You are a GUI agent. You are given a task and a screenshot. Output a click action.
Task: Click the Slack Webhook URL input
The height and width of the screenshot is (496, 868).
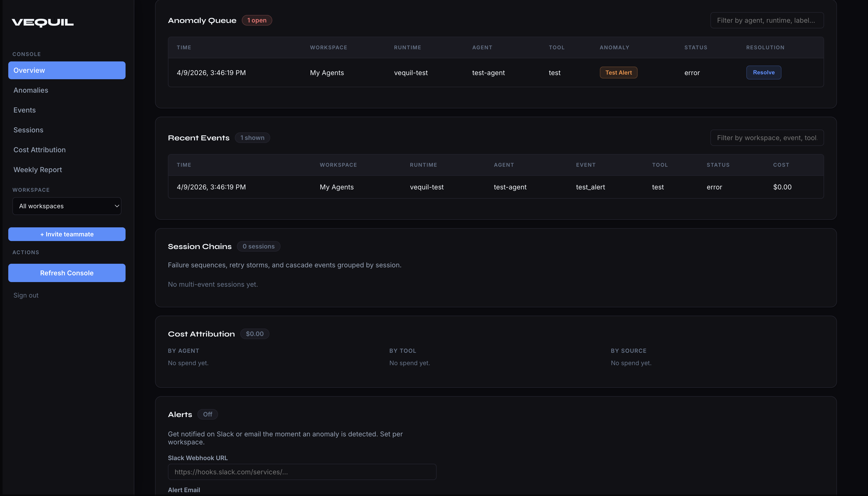pyautogui.click(x=302, y=472)
